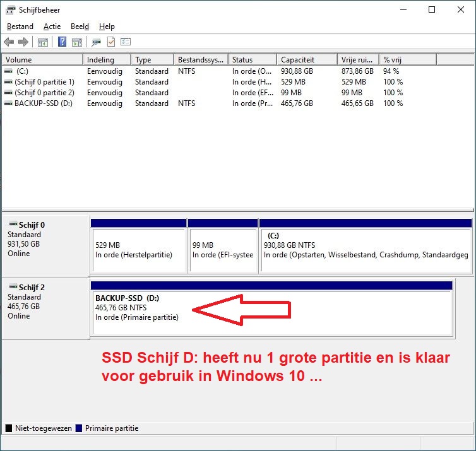Screen dimensions: 476x451
Task: Toggle the show/hide action pane icon
Action: click(77, 42)
